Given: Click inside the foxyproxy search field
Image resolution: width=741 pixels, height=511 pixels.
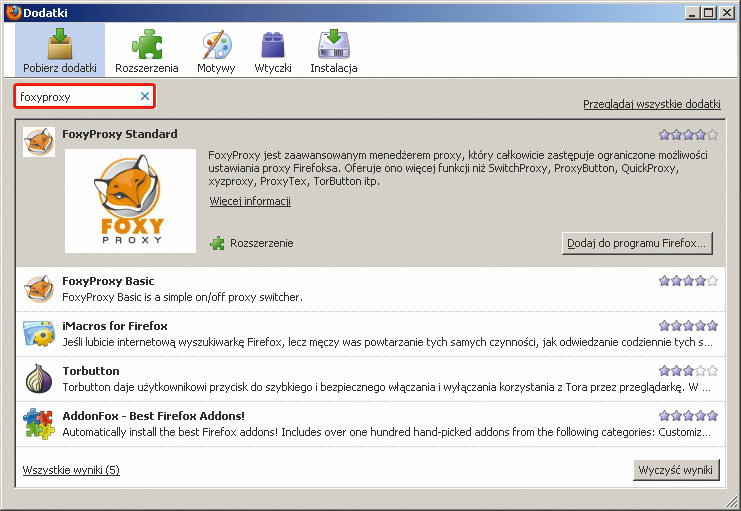Looking at the screenshot, I should pos(75,97).
